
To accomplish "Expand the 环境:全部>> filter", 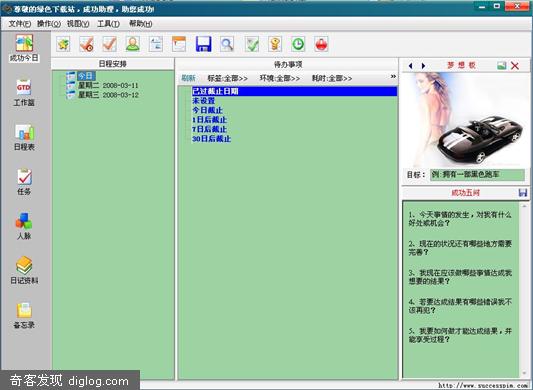I will (280, 78).
